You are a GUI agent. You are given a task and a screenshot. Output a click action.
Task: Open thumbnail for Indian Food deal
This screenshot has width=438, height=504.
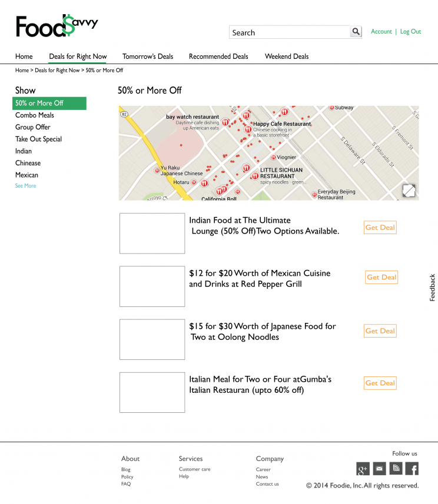152,233
